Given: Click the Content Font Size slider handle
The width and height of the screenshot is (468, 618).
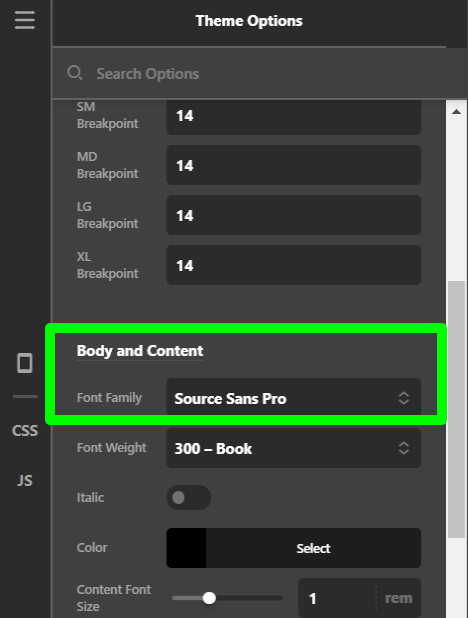Looking at the screenshot, I should click(x=209, y=598).
